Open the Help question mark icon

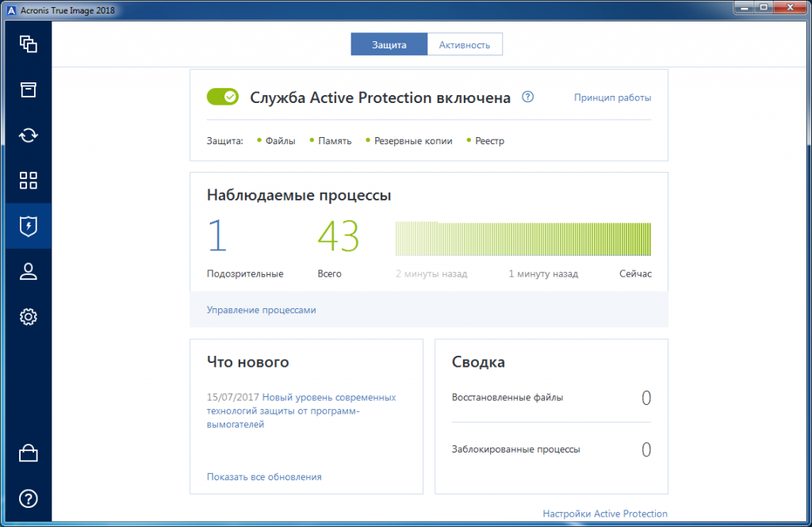[x=28, y=498]
